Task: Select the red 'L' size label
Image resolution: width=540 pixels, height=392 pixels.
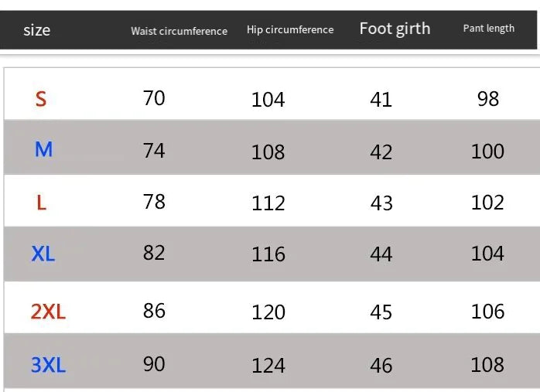Action: [42, 203]
